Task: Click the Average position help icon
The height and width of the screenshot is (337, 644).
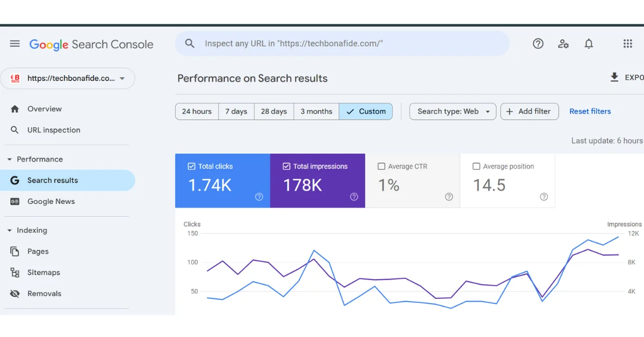Action: coord(544,197)
